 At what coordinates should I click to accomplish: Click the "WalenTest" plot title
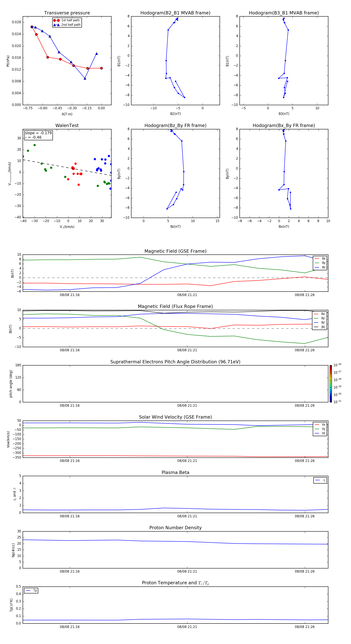tap(67, 125)
